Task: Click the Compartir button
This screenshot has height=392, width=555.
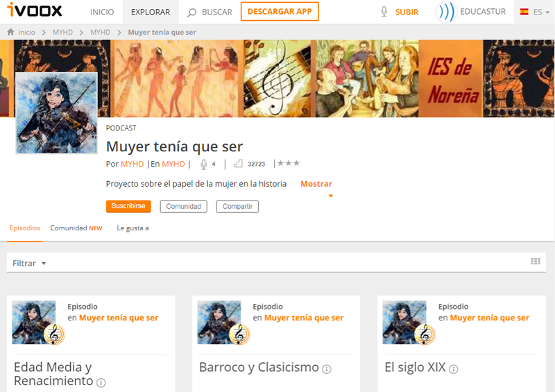Action: tap(237, 207)
